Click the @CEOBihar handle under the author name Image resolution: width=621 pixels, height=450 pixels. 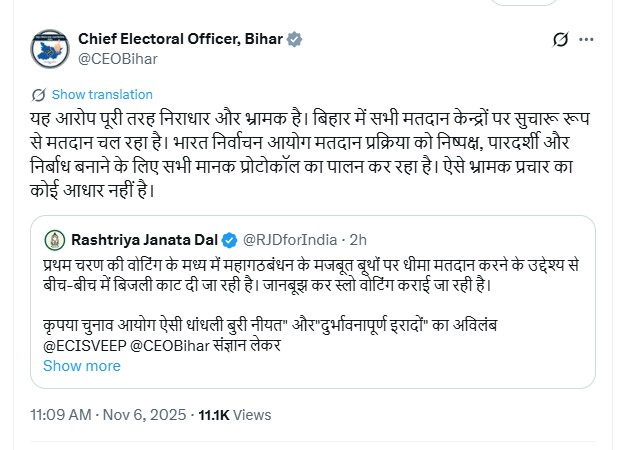point(117,58)
